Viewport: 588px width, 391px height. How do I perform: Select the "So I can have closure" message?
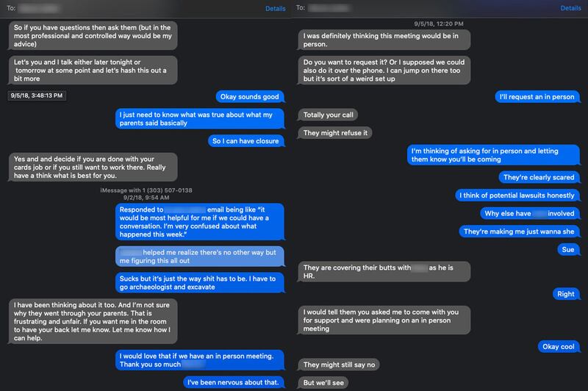(x=248, y=140)
